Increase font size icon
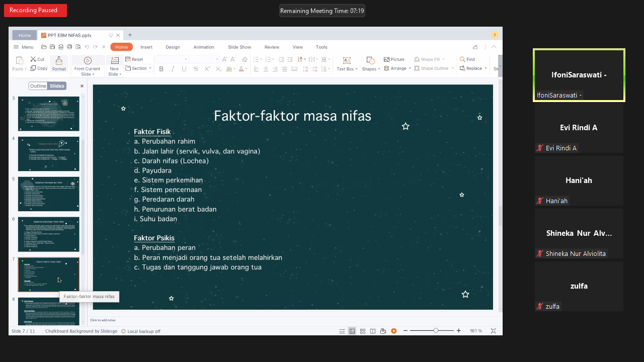 click(225, 59)
